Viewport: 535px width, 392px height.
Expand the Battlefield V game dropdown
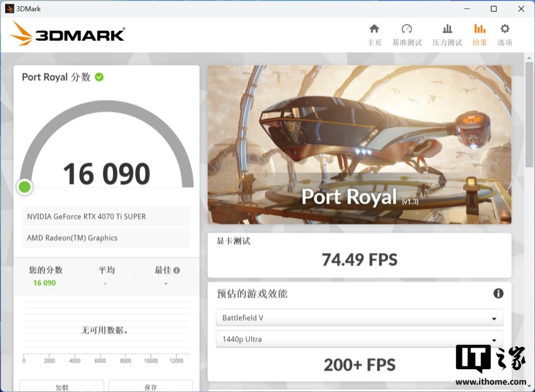point(359,318)
